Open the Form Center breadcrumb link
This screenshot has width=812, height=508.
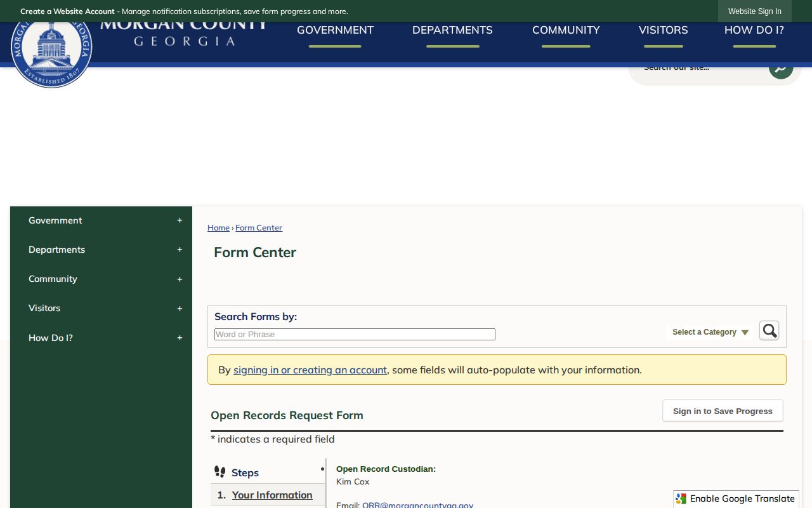(x=259, y=228)
